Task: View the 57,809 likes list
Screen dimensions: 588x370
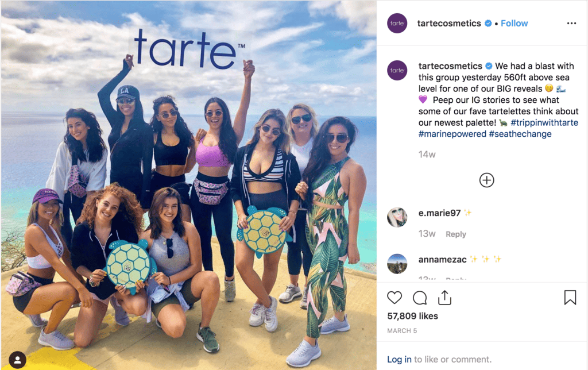Action: point(412,316)
